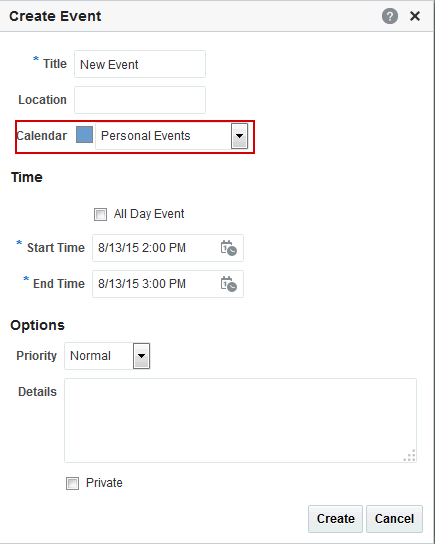The height and width of the screenshot is (544, 435).
Task: Focus the Title field with New Event
Action: [140, 64]
